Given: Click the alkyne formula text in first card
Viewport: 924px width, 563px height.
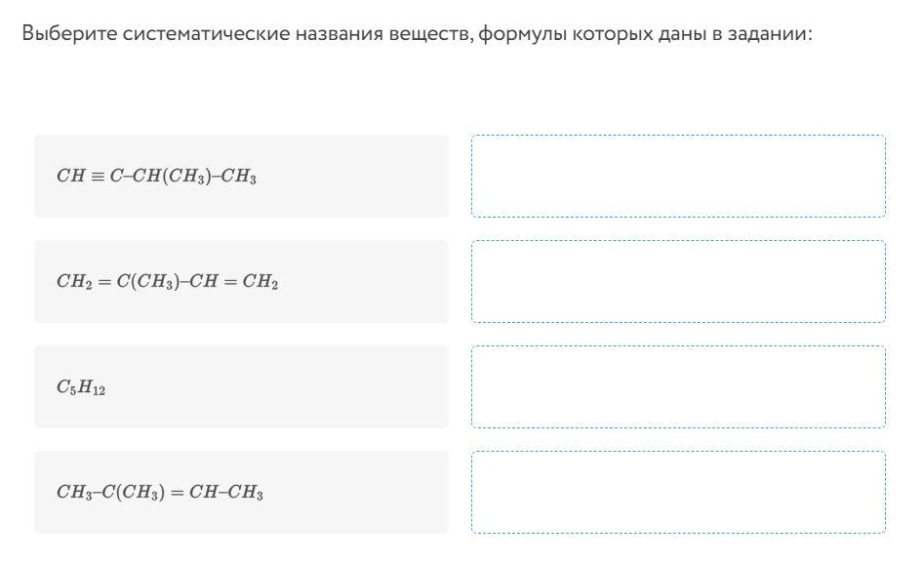Looking at the screenshot, I should [156, 176].
